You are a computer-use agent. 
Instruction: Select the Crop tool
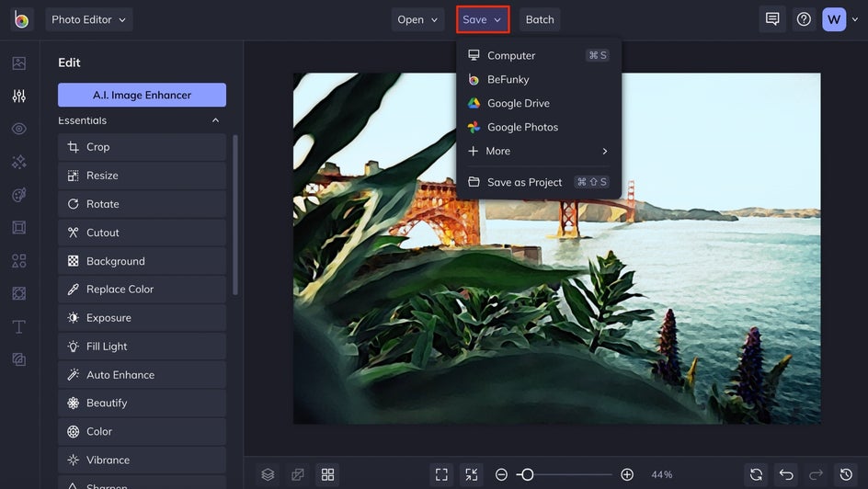click(x=142, y=147)
